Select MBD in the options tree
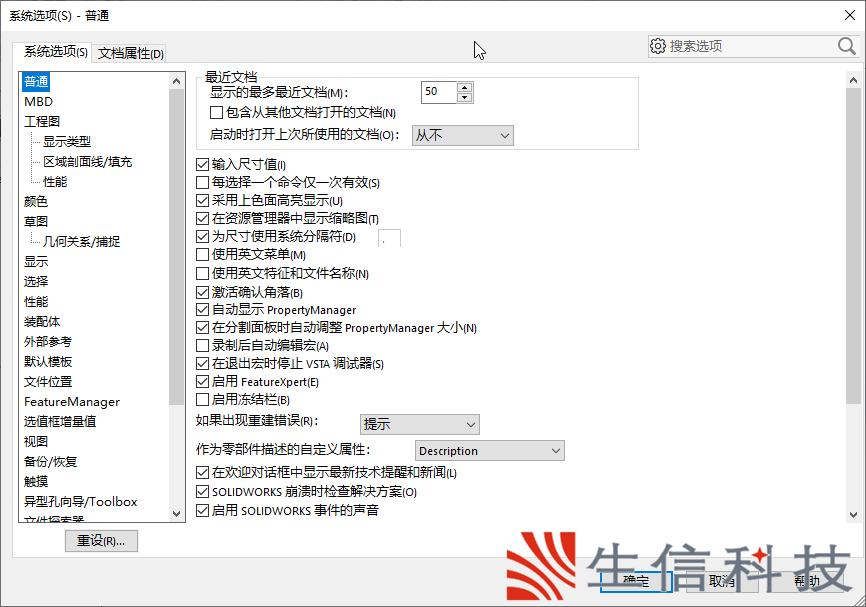This screenshot has width=866, height=607. (x=39, y=102)
